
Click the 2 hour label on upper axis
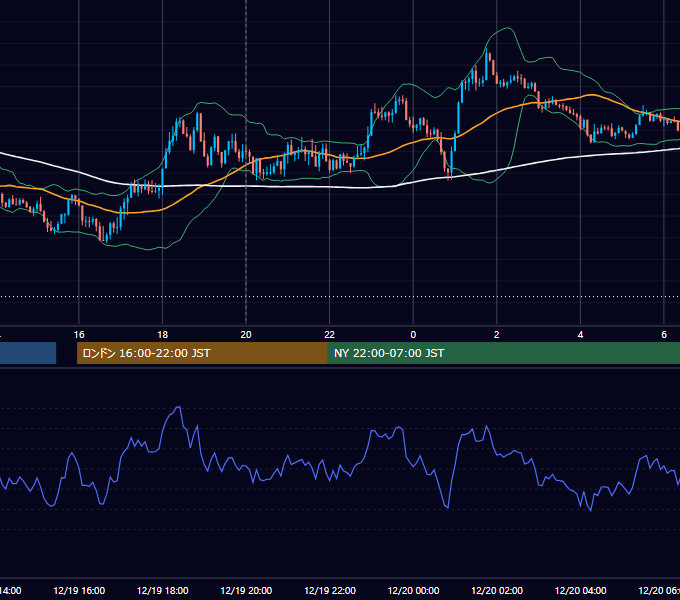pyautogui.click(x=497, y=335)
